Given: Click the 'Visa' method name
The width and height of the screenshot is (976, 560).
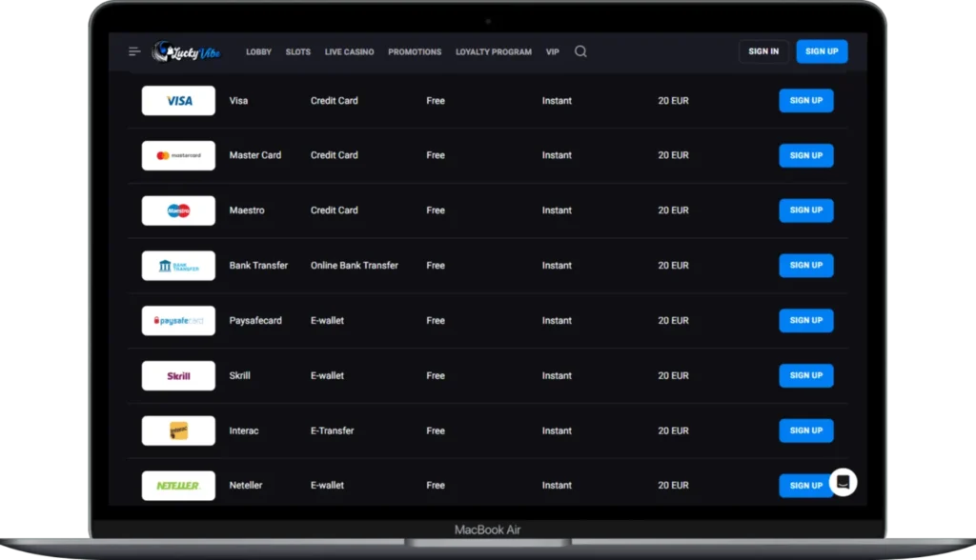Looking at the screenshot, I should point(238,101).
